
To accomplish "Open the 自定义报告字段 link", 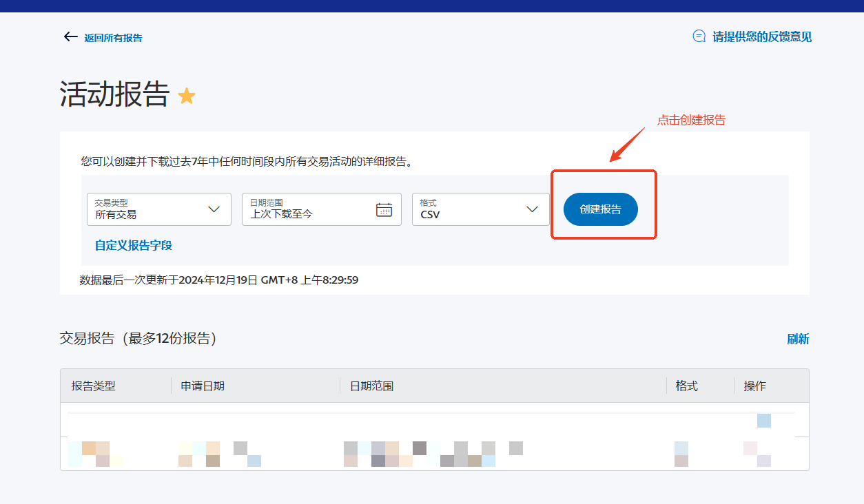I will pyautogui.click(x=134, y=245).
